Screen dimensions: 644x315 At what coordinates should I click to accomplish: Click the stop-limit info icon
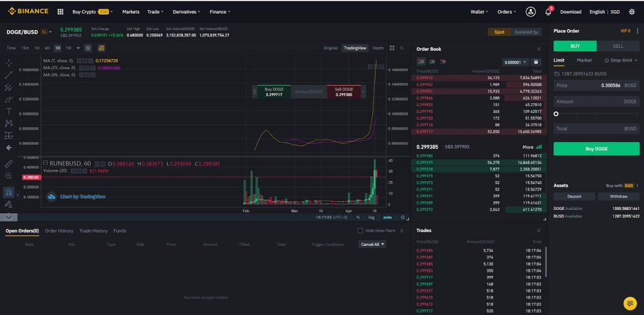(606, 60)
